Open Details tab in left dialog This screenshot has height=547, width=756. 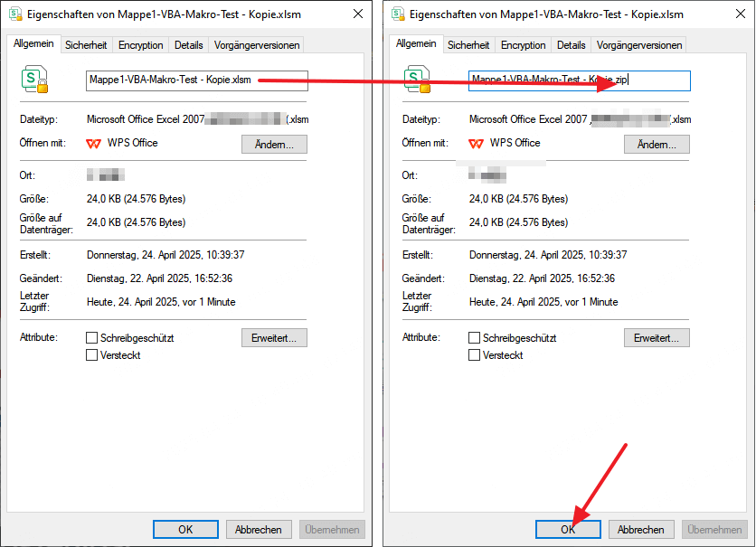tap(188, 45)
